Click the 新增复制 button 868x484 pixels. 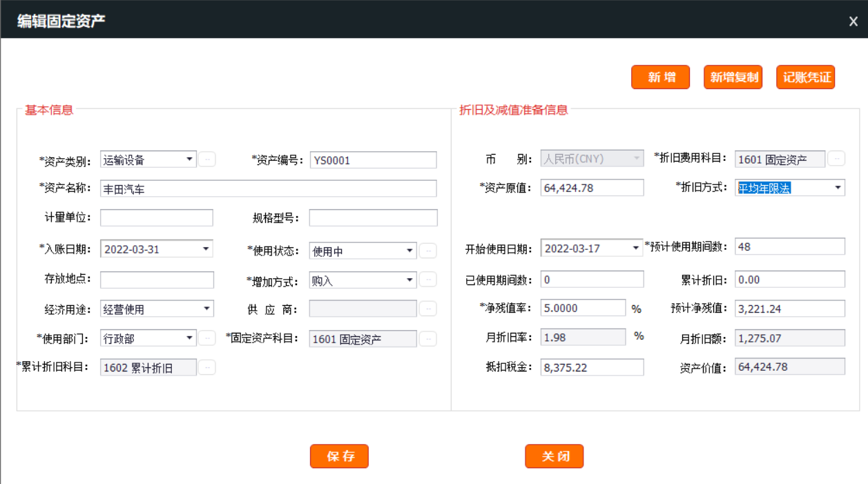733,77
